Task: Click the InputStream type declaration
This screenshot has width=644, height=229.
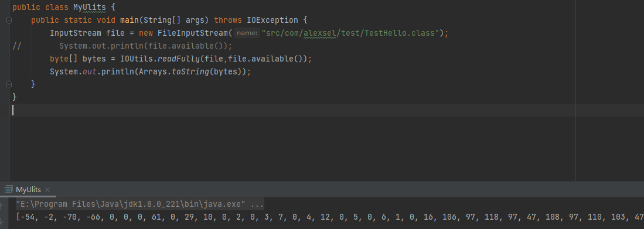Action: 76,33
